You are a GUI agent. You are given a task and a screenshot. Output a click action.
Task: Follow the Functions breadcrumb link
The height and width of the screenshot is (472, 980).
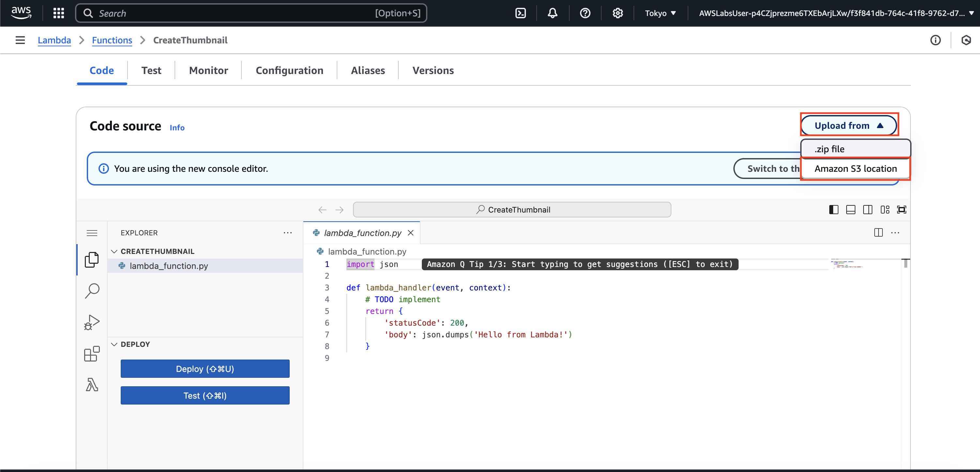112,40
